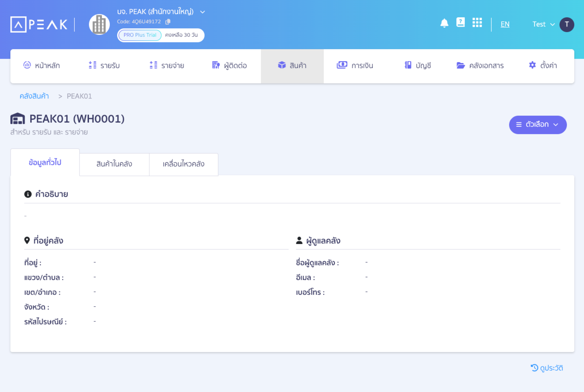Open the notifications bell
This screenshot has width=584, height=392.
click(444, 23)
